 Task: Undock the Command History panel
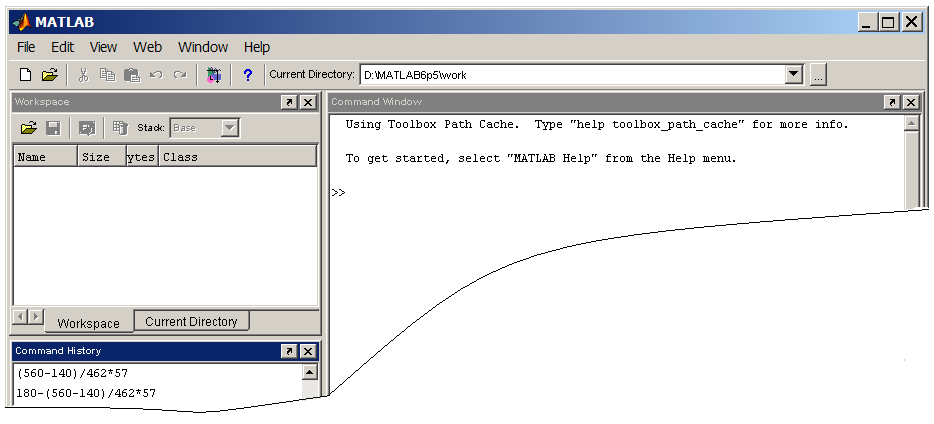[x=289, y=351]
